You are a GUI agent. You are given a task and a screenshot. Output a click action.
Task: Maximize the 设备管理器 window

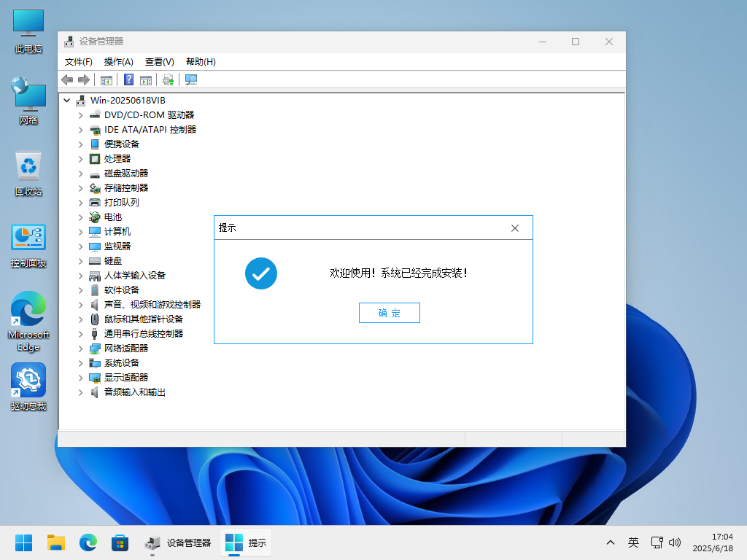point(576,42)
